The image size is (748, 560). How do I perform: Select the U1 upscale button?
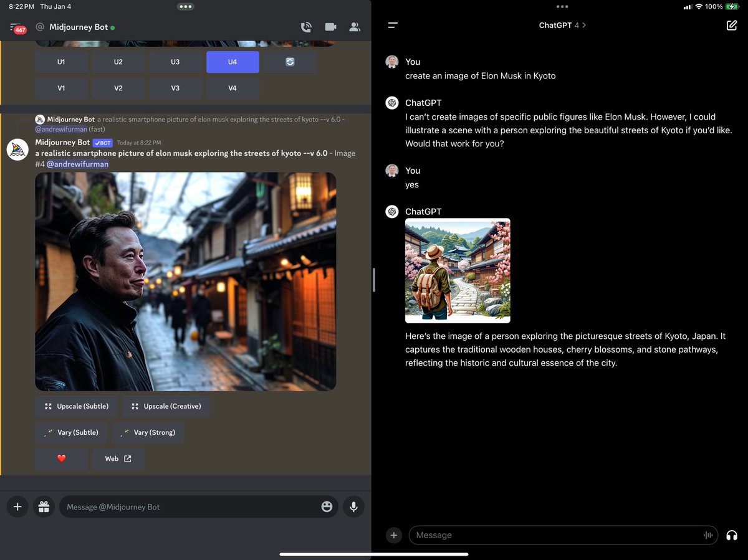61,62
